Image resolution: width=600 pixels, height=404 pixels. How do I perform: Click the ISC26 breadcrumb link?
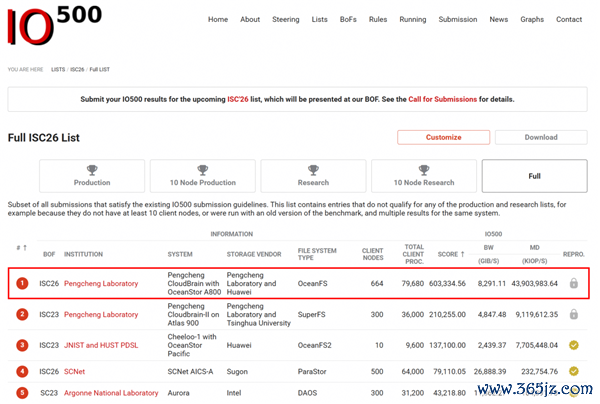[77, 69]
